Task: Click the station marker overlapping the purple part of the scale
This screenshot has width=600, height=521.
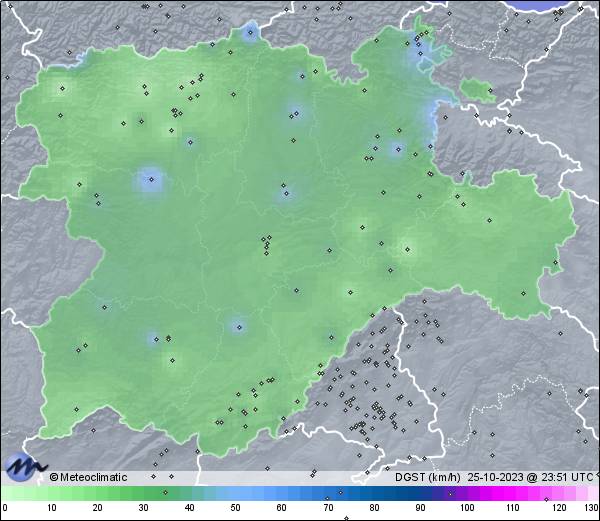Action: coord(450,494)
